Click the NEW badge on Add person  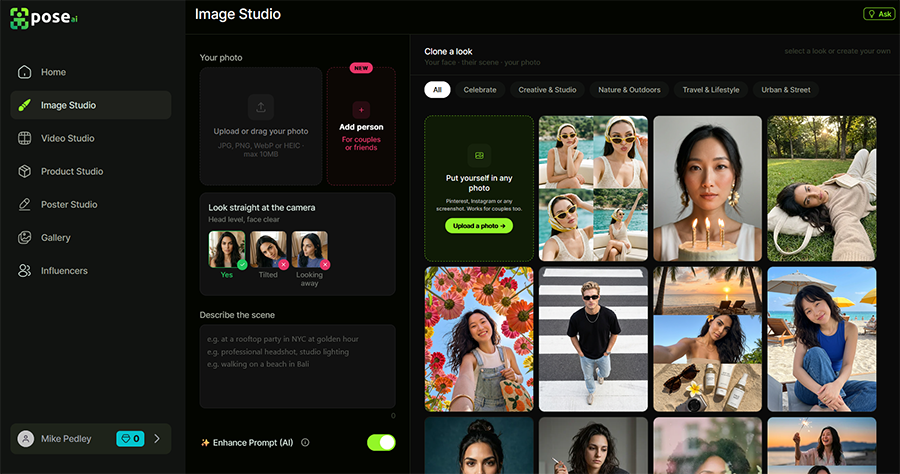[x=361, y=68]
